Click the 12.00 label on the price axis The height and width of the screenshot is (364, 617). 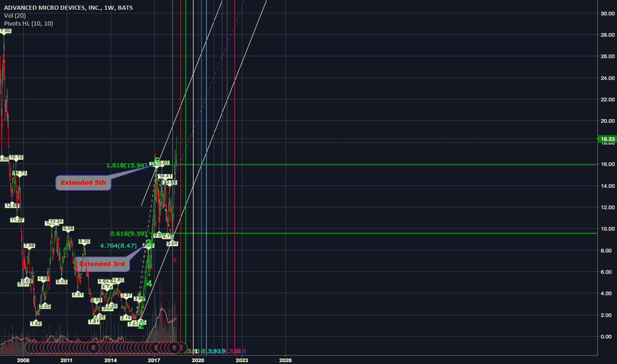coord(608,207)
